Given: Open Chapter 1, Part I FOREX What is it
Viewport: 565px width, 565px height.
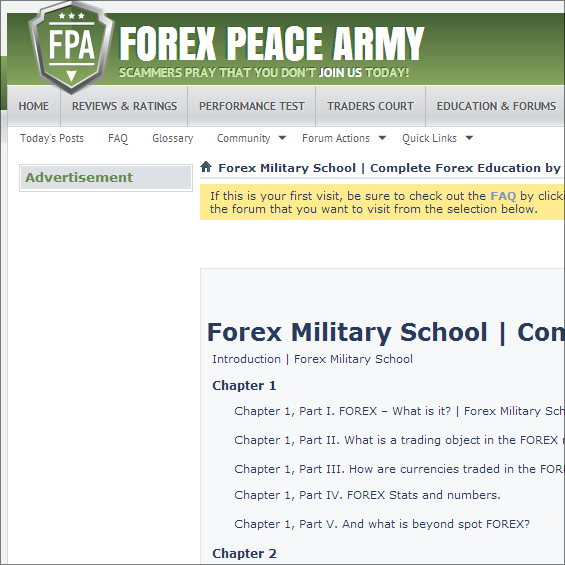Looking at the screenshot, I should [x=399, y=411].
